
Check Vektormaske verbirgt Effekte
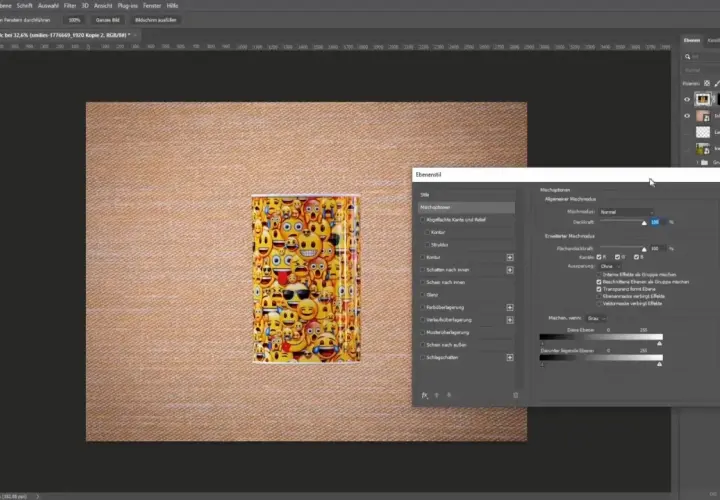point(599,303)
